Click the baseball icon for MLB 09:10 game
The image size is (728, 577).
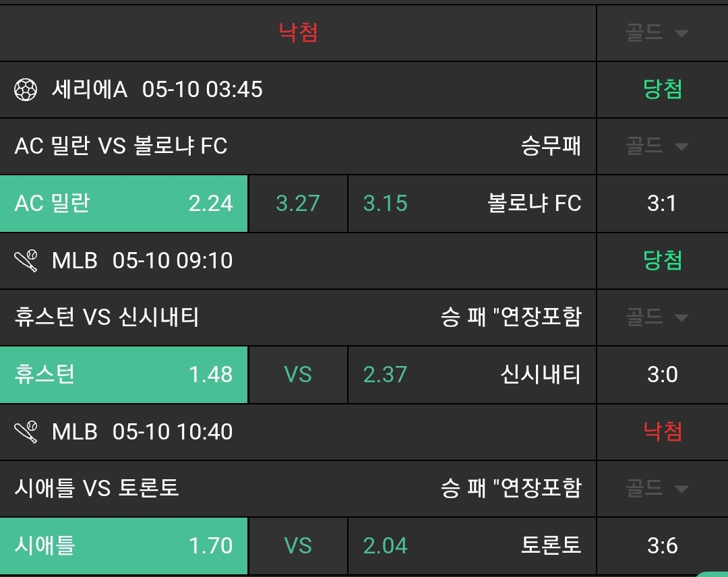tap(26, 261)
